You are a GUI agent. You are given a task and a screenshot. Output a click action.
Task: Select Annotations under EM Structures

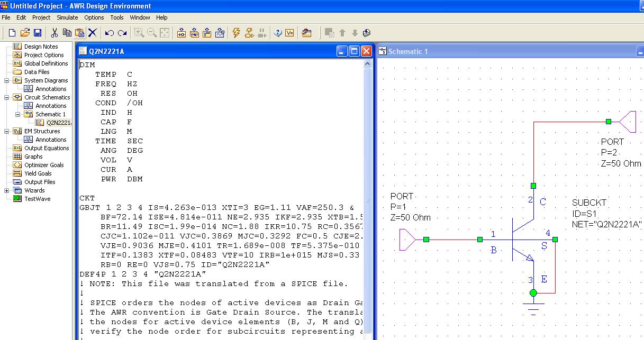pyautogui.click(x=51, y=140)
